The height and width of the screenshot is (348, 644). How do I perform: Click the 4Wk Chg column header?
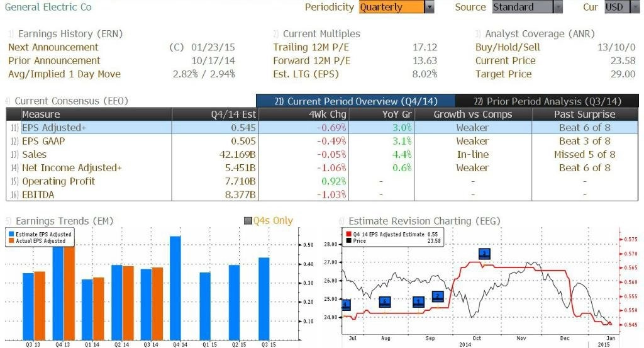303,115
